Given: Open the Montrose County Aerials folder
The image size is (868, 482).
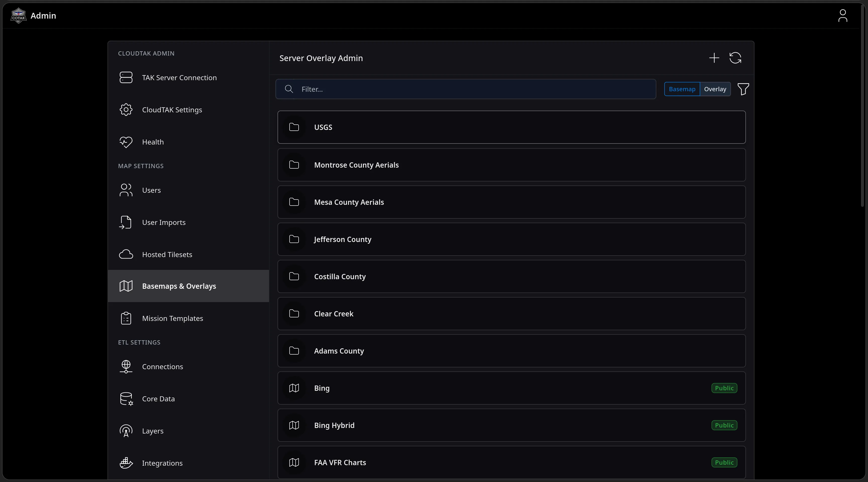Looking at the screenshot, I should [512, 165].
